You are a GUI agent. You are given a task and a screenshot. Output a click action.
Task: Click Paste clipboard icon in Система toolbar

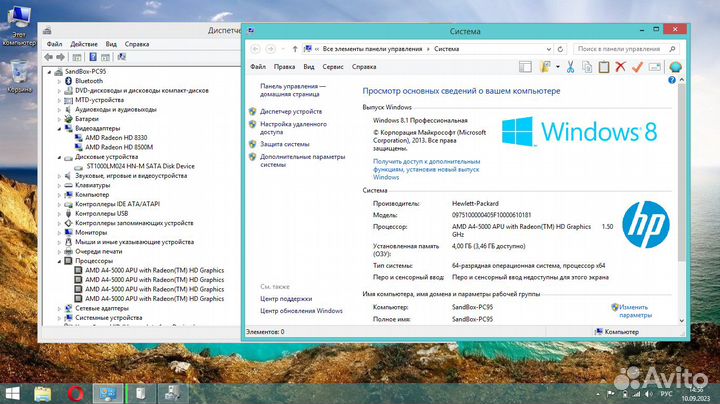pos(604,67)
